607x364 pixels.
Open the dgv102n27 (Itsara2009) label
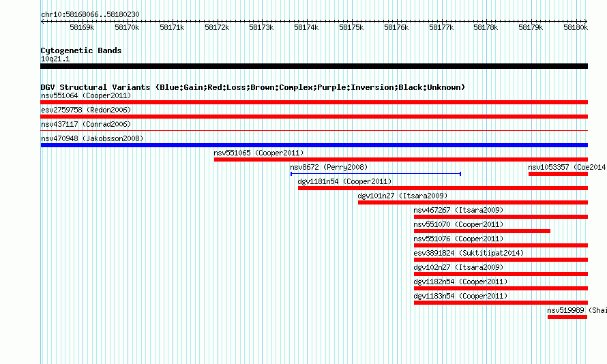coord(458,267)
